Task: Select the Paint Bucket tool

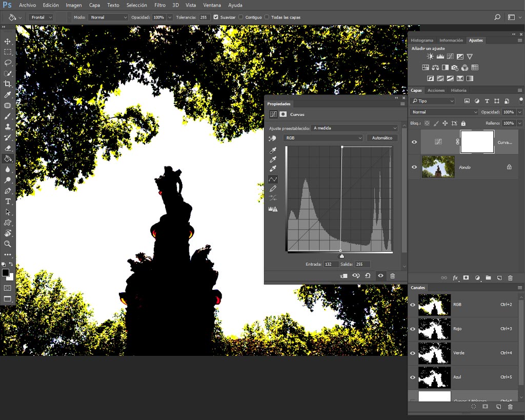Action: click(x=7, y=159)
